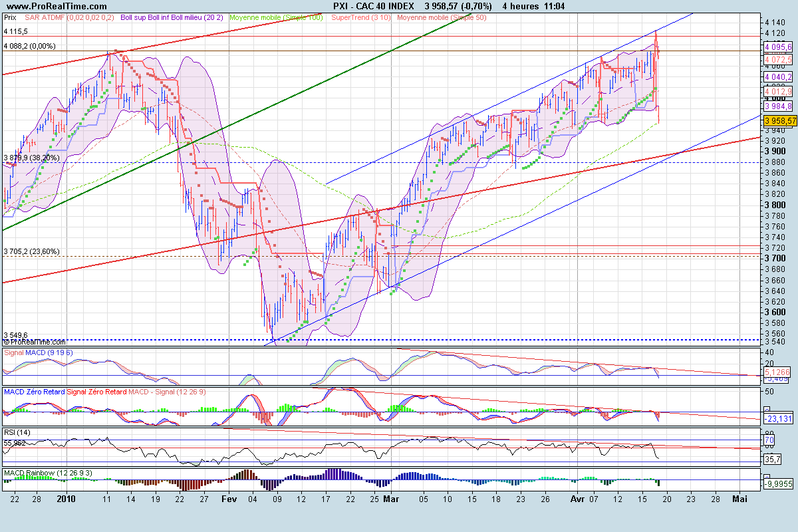Click the 11:04 time in title bar
Viewport: 798px width, 532px height.
point(553,6)
